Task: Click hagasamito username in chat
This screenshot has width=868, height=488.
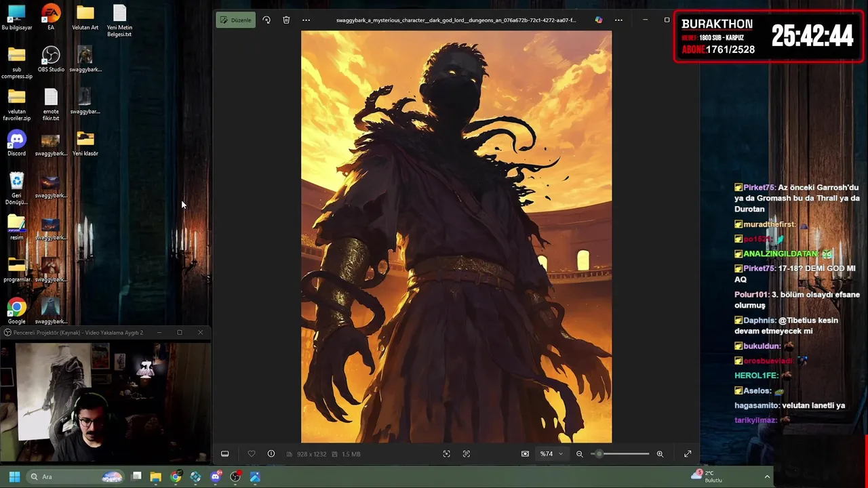Action: pos(756,405)
